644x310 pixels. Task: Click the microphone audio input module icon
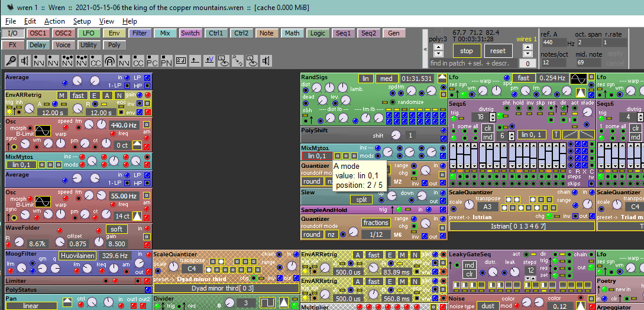[x=11, y=60]
